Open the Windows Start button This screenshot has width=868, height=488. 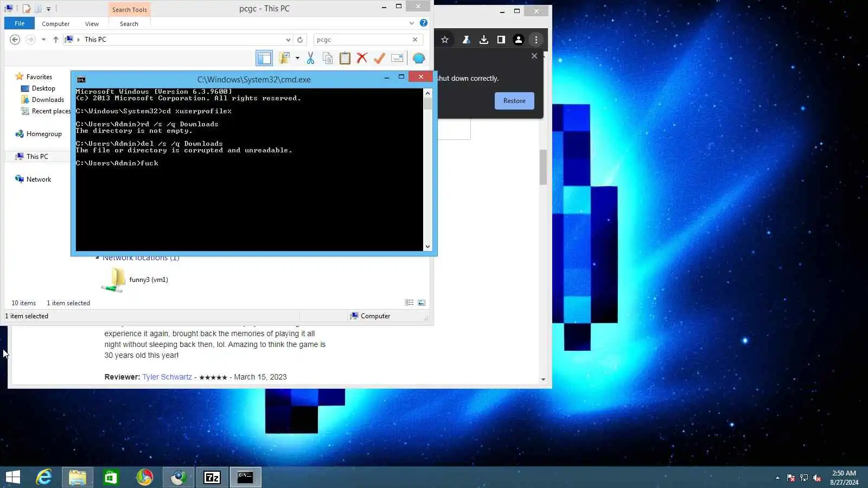12,477
